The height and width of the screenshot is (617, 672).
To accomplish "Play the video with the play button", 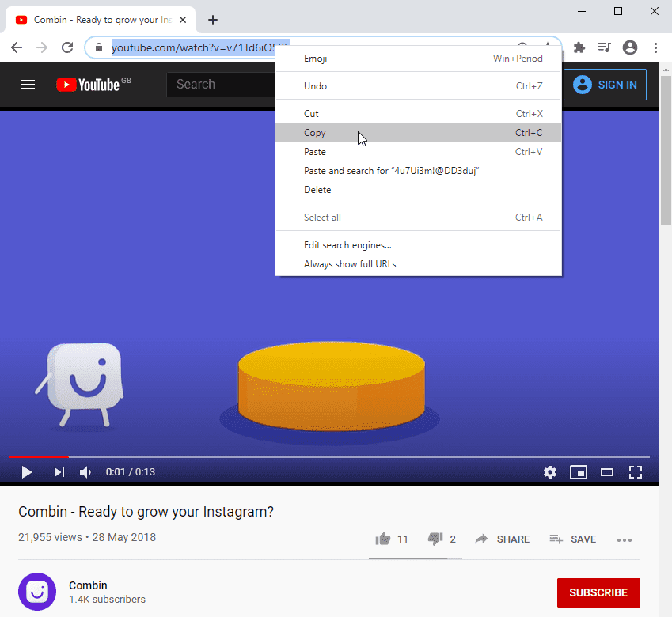I will click(27, 472).
